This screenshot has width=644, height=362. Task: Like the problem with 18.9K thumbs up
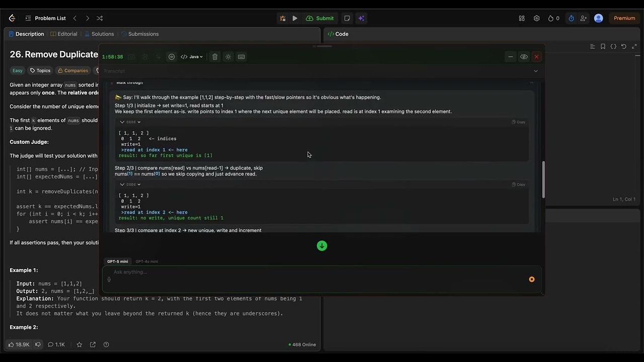click(x=19, y=344)
